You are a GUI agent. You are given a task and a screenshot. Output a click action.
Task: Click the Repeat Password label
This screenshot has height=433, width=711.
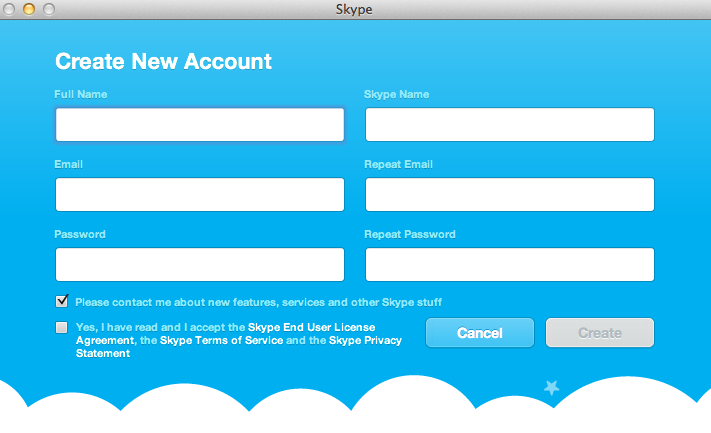tap(410, 234)
